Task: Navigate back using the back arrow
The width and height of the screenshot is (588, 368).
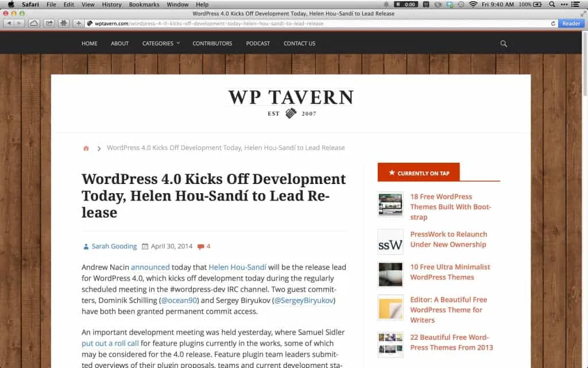Action: 10,23
